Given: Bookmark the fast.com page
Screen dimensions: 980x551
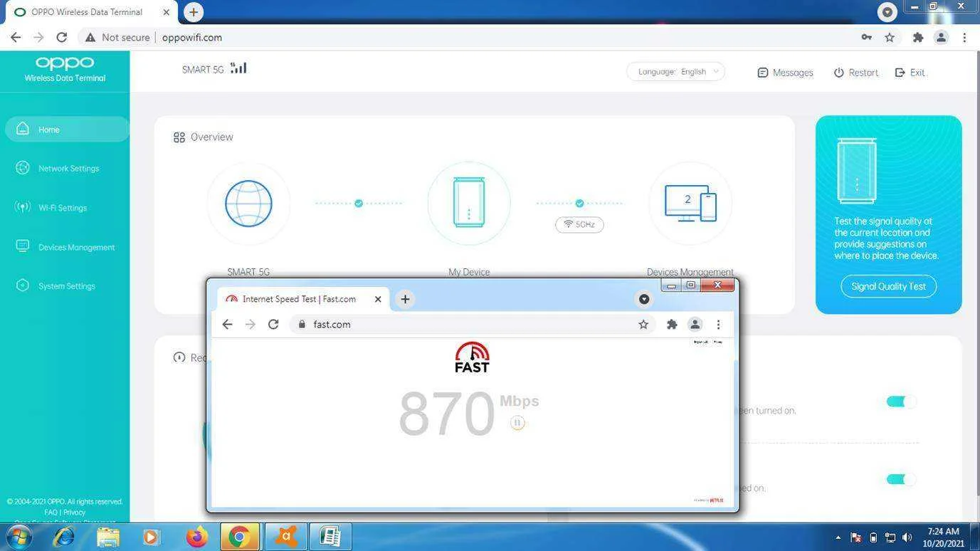Looking at the screenshot, I should click(643, 325).
